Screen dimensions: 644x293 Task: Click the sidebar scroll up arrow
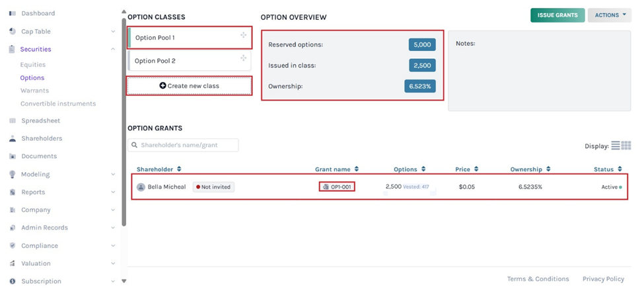coord(124,11)
